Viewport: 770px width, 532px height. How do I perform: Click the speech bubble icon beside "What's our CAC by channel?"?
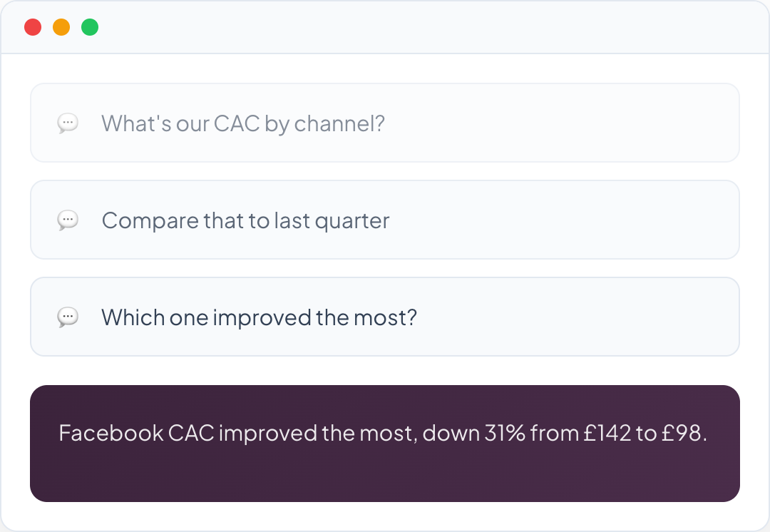pyautogui.click(x=68, y=123)
